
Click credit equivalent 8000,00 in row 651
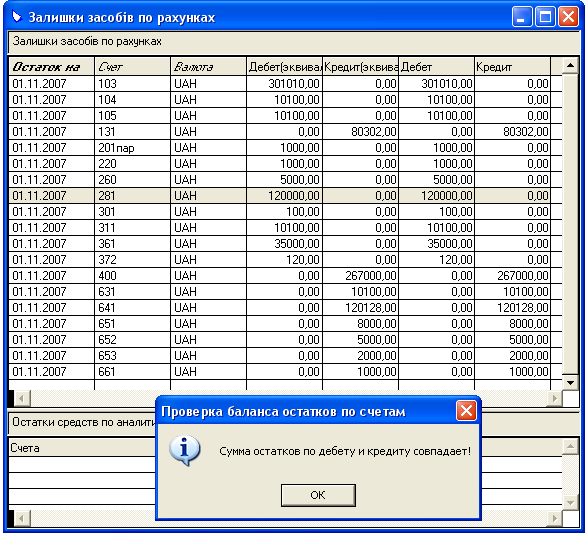pyautogui.click(x=361, y=324)
